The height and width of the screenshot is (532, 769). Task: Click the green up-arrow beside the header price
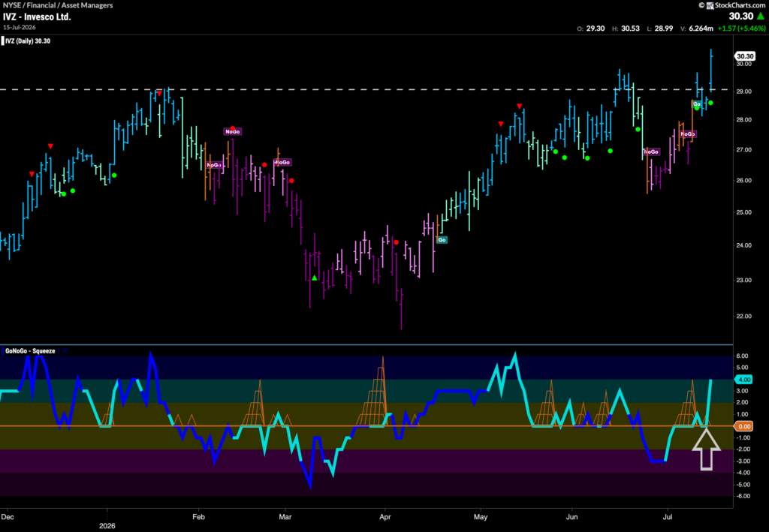(761, 17)
